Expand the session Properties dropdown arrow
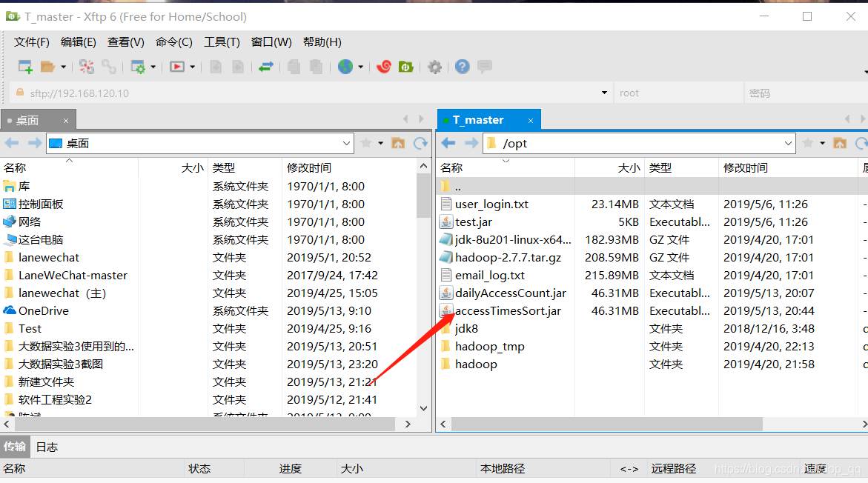Image resolution: width=868 pixels, height=483 pixels. tap(153, 67)
